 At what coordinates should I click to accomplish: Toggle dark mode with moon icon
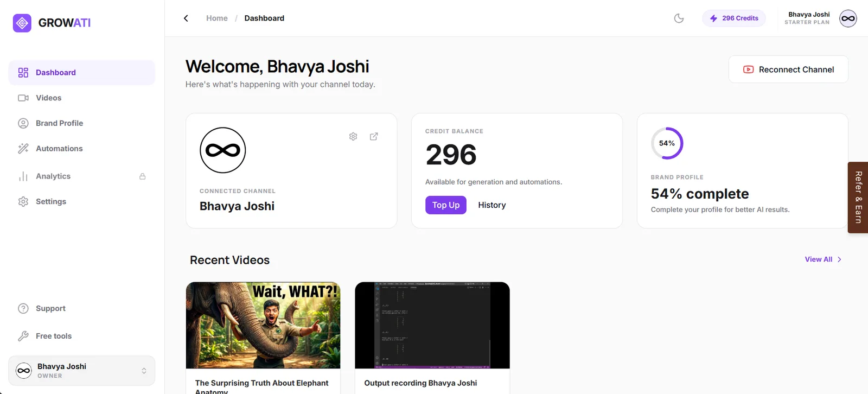point(679,18)
